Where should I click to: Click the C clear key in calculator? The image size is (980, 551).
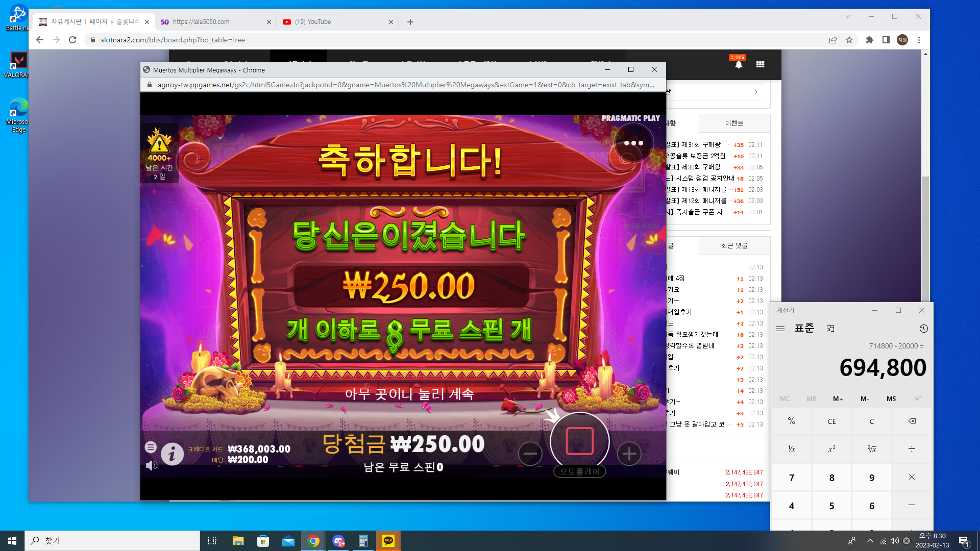click(x=872, y=421)
